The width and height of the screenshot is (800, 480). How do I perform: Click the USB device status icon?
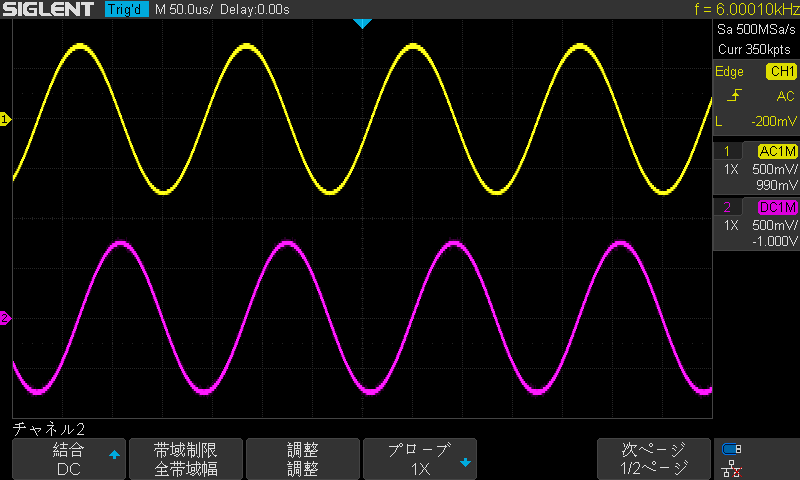(732, 449)
